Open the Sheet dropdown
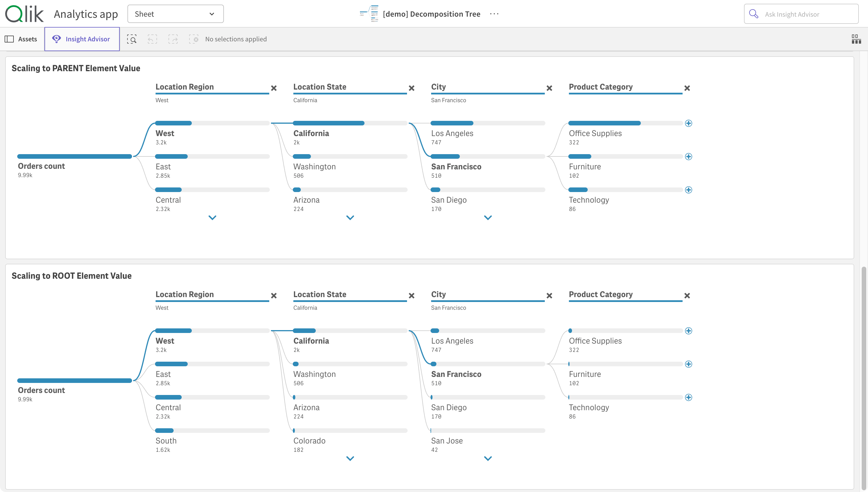868x492 pixels. tap(175, 14)
